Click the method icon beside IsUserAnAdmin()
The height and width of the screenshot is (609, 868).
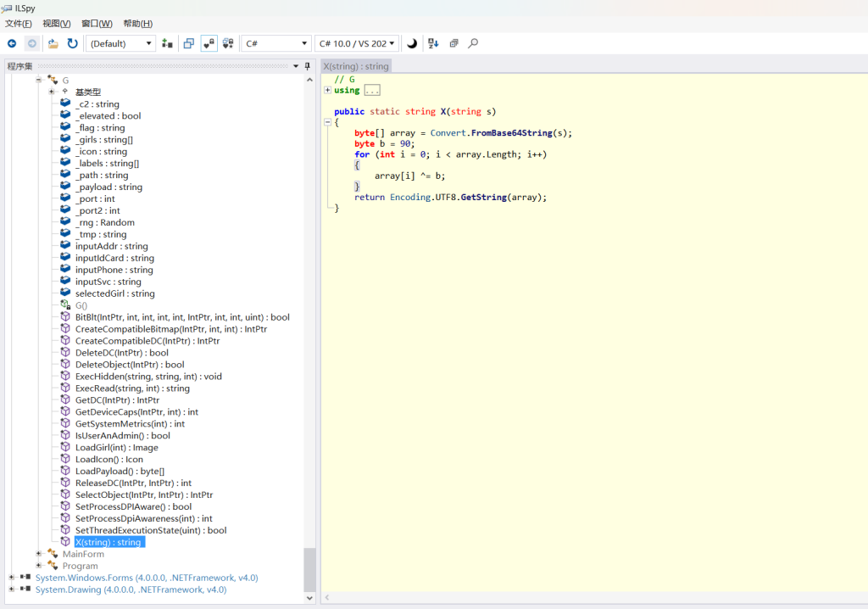[65, 435]
